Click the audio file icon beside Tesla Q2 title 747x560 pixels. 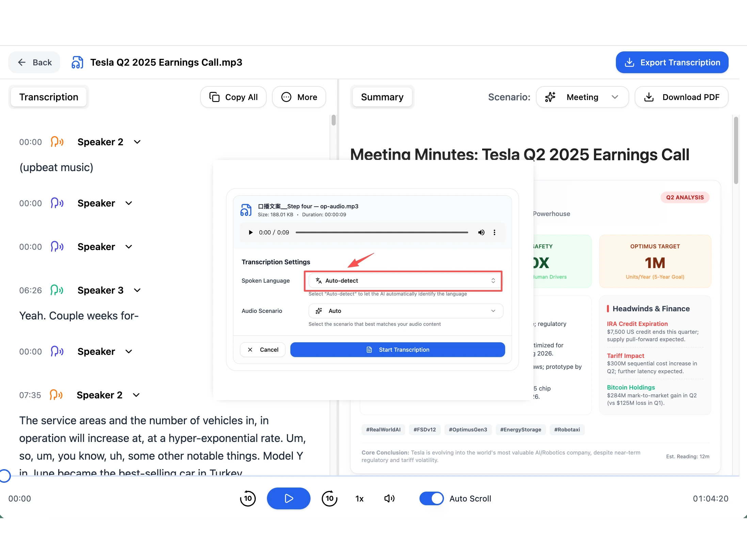(77, 62)
